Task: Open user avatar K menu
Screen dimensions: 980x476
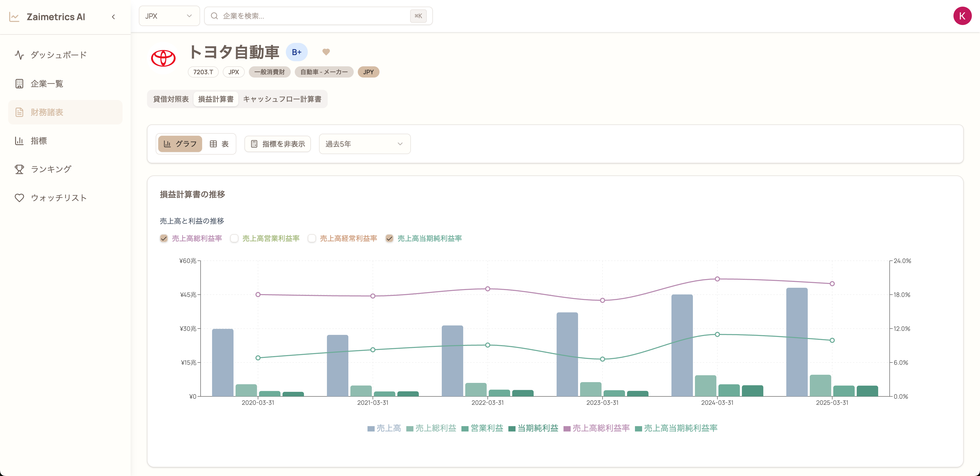Action: point(962,16)
